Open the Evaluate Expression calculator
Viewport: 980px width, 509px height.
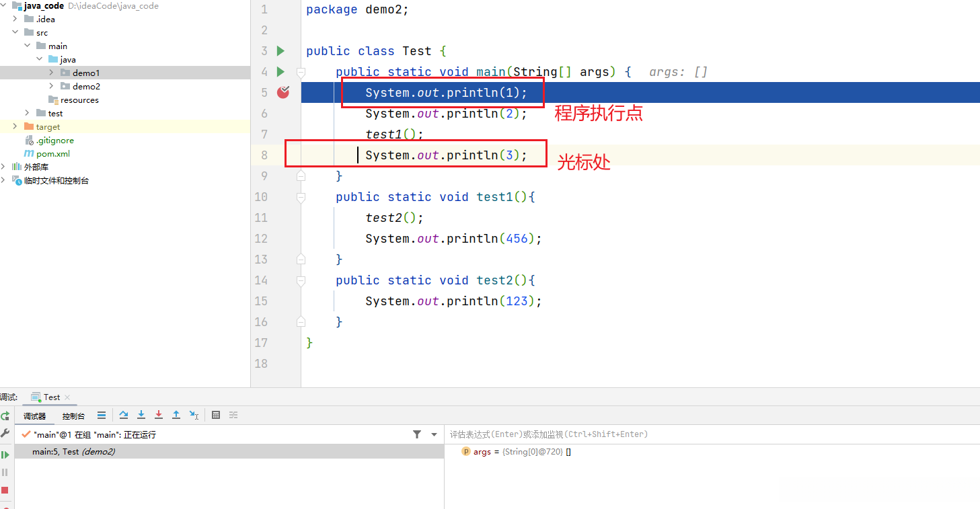[x=216, y=416]
